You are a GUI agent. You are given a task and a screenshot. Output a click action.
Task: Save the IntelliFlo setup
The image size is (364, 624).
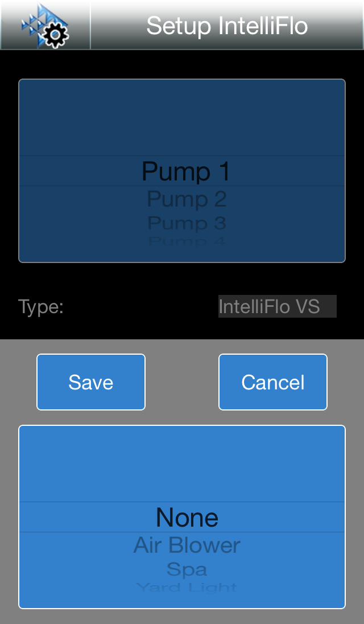(90, 381)
